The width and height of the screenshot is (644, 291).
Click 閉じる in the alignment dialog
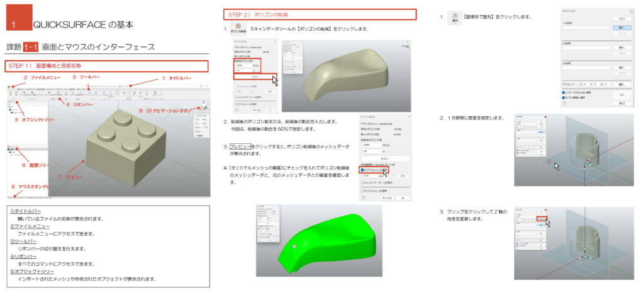click(622, 104)
